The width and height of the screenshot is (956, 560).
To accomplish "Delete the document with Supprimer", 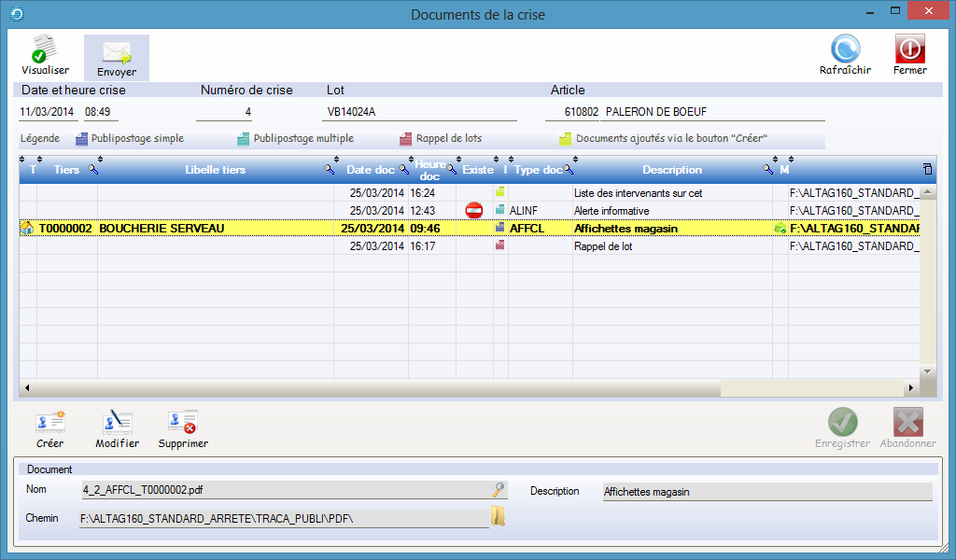I will (x=183, y=423).
